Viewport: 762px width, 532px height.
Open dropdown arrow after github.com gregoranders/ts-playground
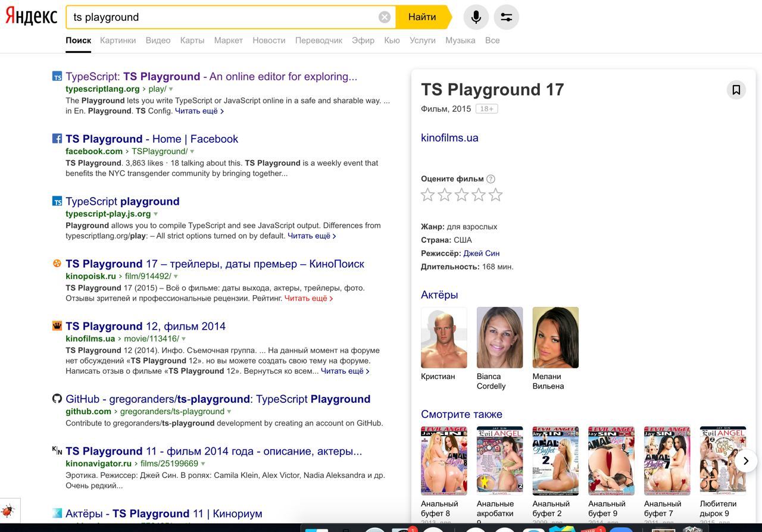(x=229, y=412)
